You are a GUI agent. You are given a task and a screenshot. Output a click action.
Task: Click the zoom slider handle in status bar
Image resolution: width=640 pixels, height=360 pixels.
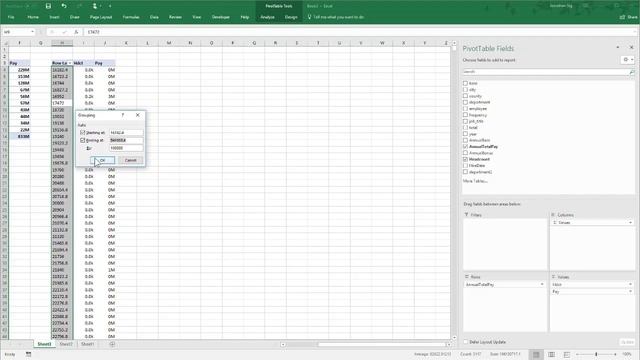596,354
